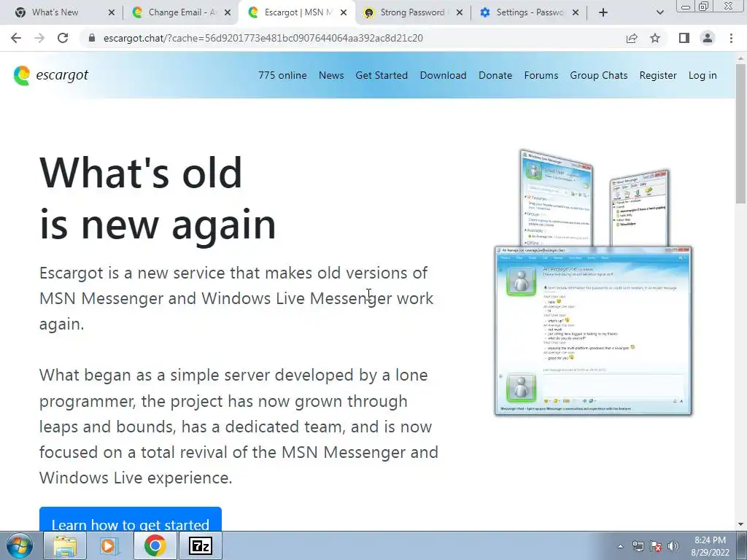This screenshot has width=747, height=560.
Task: Open the News menu item
Action: [x=331, y=75]
